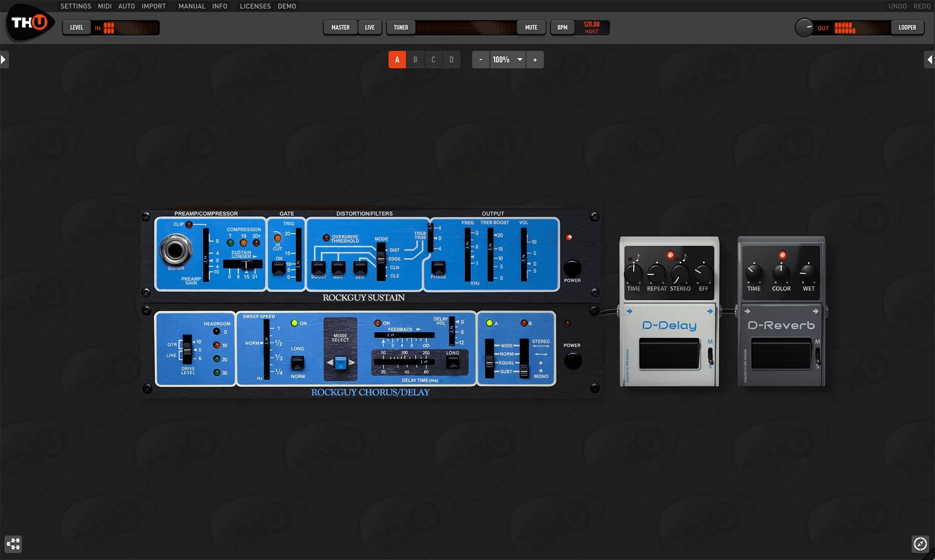Screen dimensions: 935x560
Task: Select scene B slot
Action: point(415,60)
